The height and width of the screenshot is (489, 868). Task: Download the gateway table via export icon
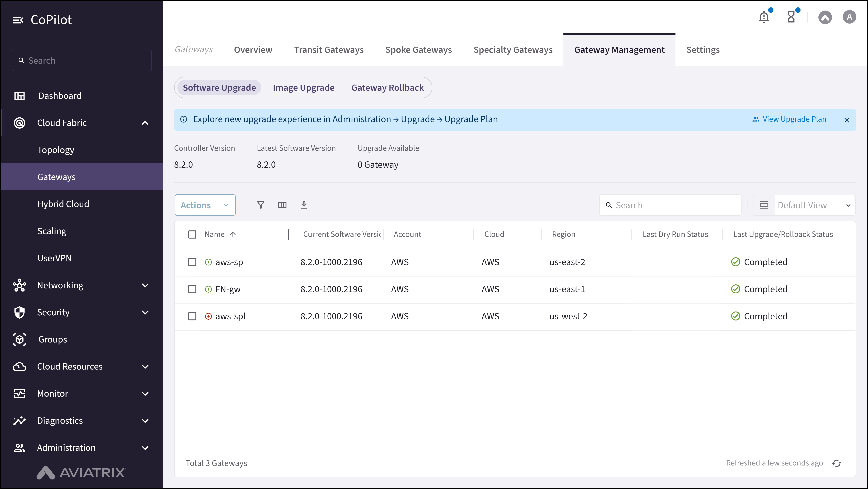click(x=304, y=205)
